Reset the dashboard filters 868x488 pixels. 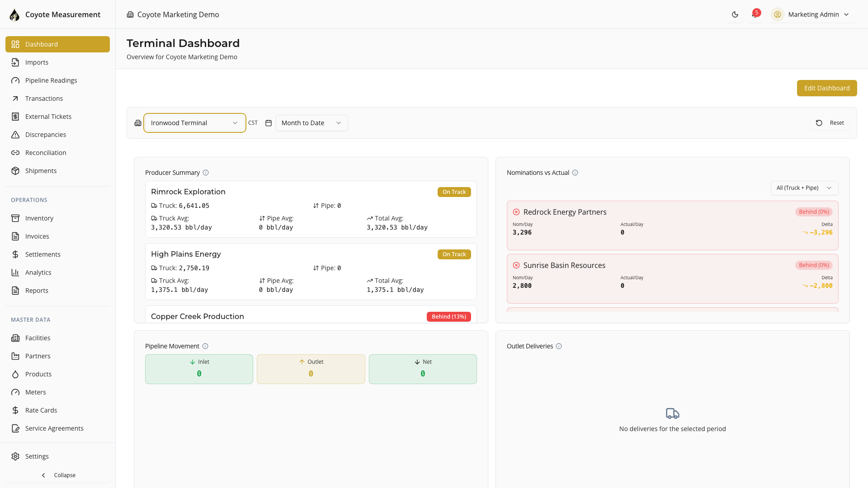(x=830, y=122)
